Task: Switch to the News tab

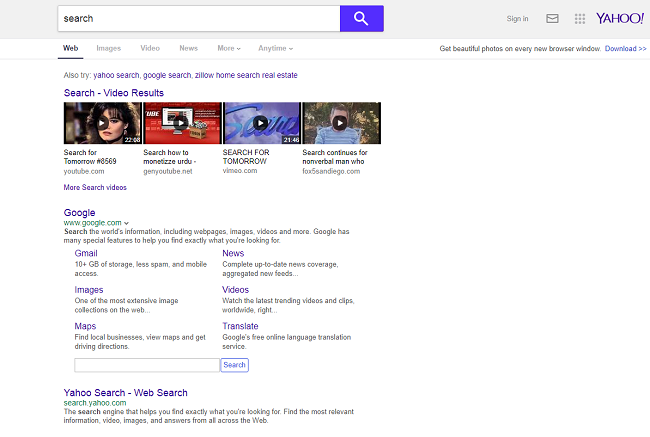Action: tap(188, 48)
